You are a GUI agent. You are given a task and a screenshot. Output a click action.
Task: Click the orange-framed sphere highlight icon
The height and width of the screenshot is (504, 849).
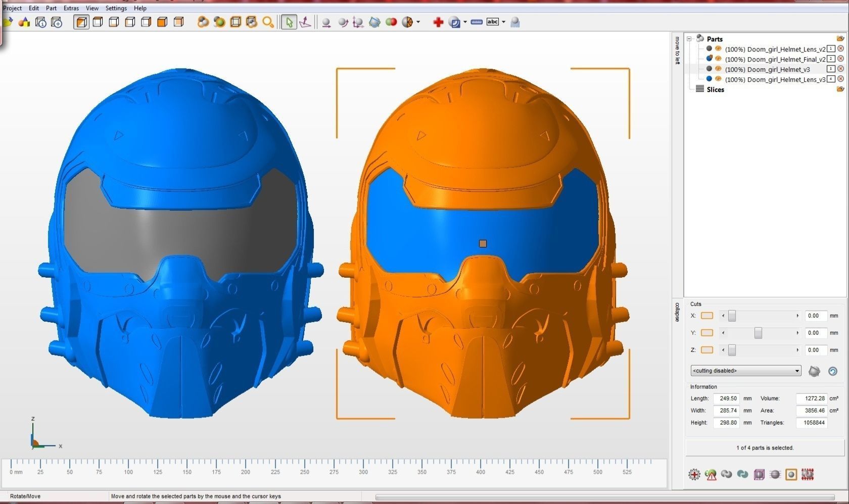[791, 474]
